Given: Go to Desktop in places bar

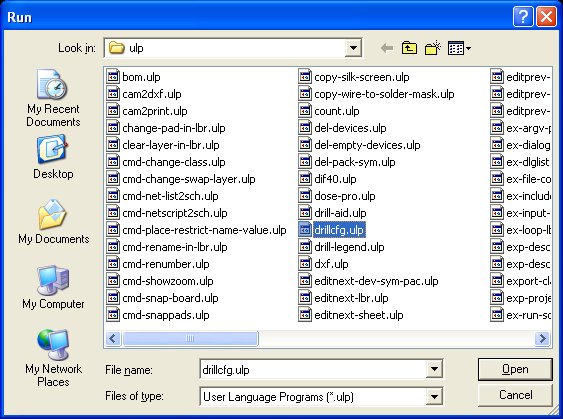Looking at the screenshot, I should 53,157.
